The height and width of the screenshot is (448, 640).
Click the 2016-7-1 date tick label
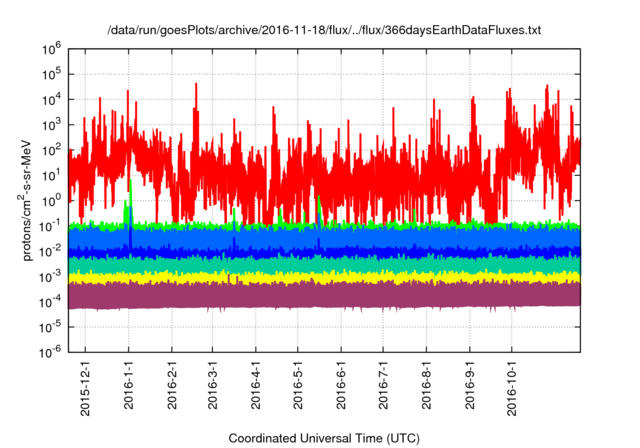383,385
